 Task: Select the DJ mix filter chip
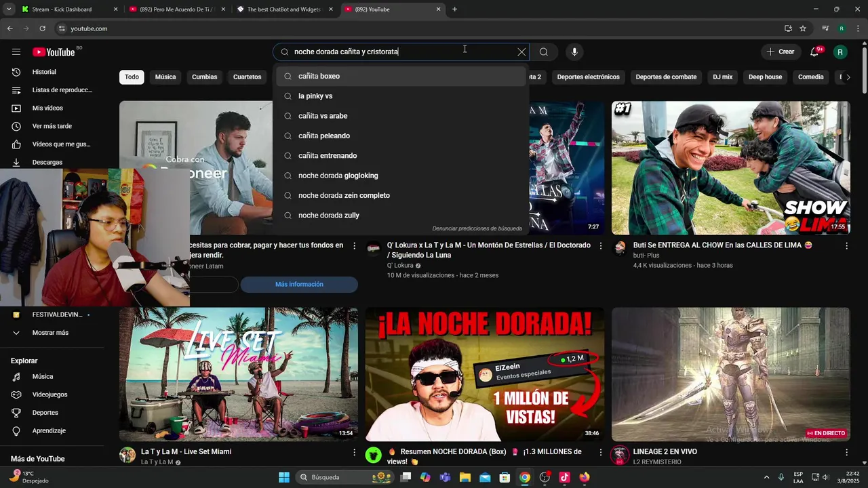(x=723, y=77)
